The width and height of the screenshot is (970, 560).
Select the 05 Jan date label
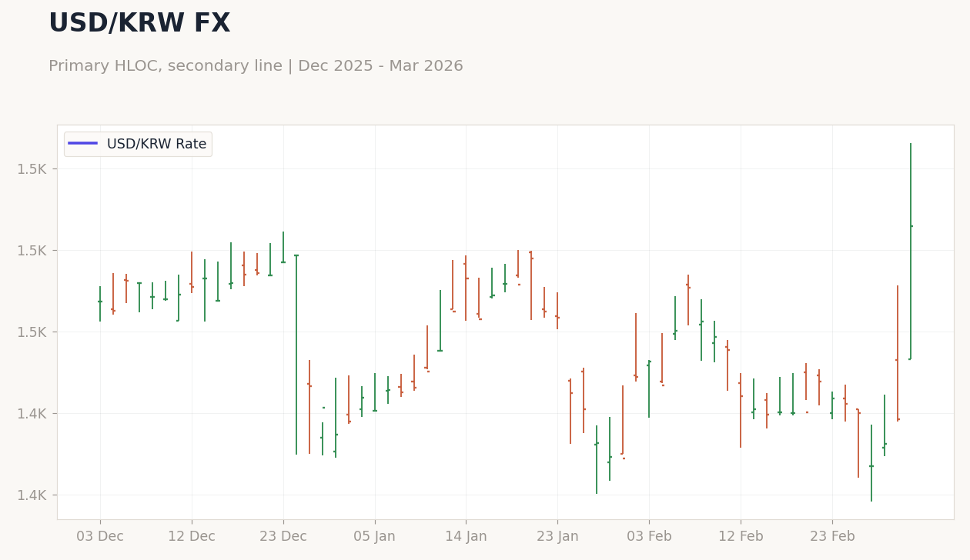(375, 536)
